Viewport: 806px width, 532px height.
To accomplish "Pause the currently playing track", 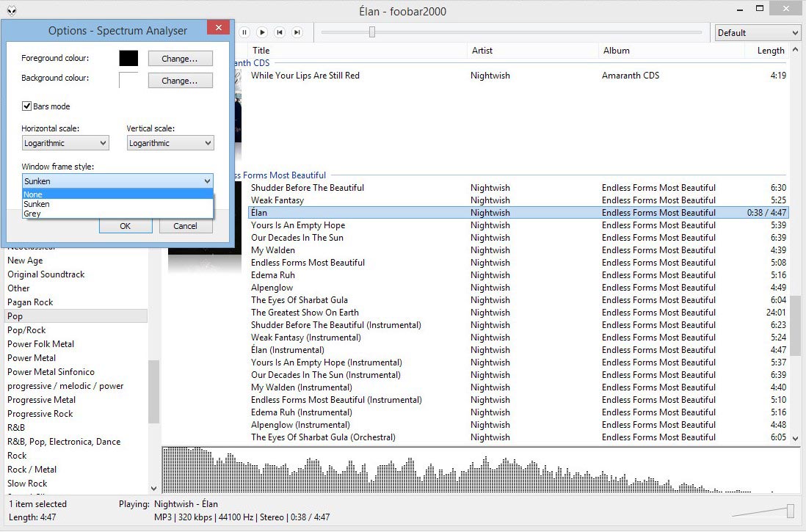I will pyautogui.click(x=244, y=32).
